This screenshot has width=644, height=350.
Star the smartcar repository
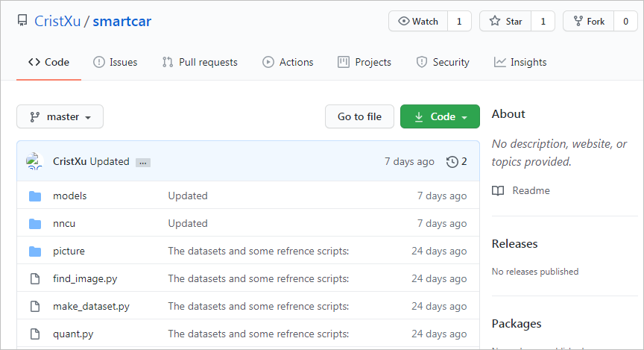(x=505, y=22)
